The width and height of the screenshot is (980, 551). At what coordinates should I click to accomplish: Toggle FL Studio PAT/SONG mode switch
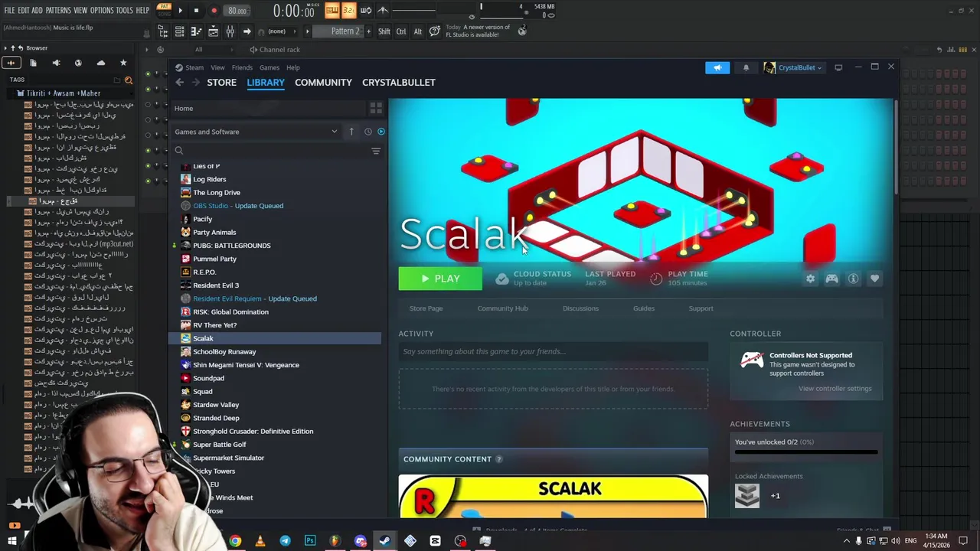pos(164,10)
